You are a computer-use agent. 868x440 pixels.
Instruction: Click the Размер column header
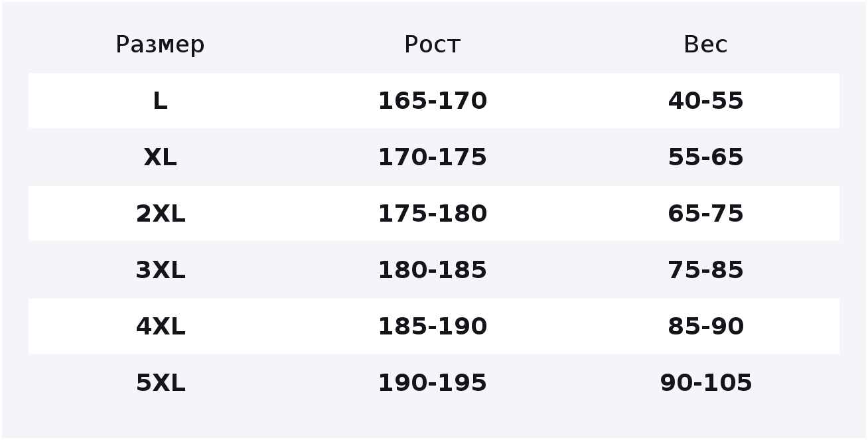[160, 45]
